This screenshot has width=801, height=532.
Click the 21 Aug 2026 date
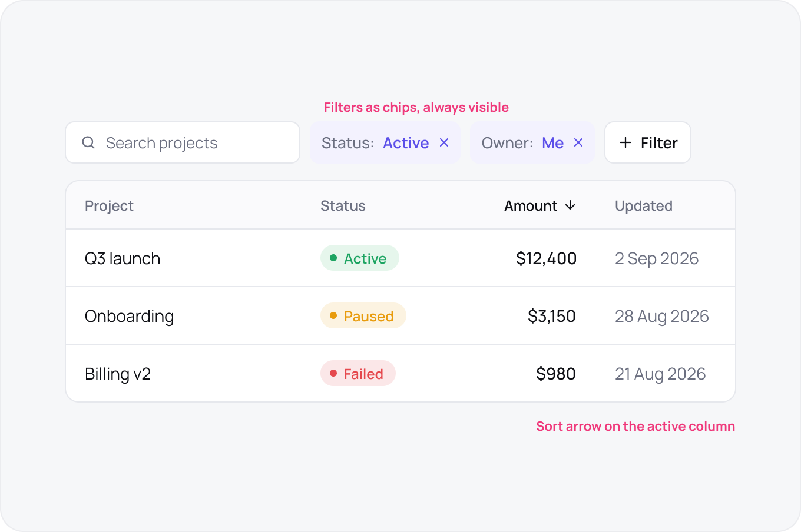point(660,374)
